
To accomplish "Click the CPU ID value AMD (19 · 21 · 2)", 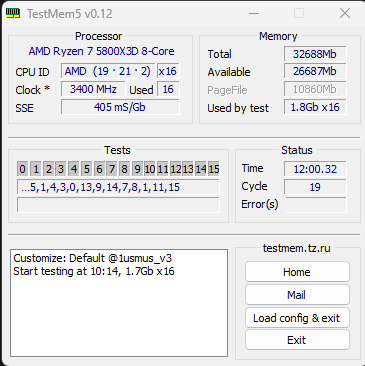I will click(x=108, y=71).
